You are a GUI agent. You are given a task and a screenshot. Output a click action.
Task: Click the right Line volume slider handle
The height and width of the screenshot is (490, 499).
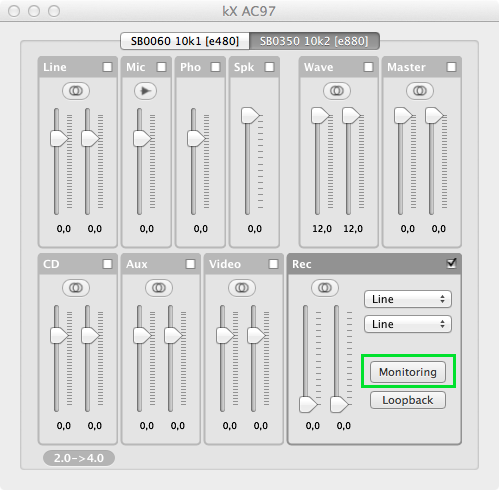[90, 138]
